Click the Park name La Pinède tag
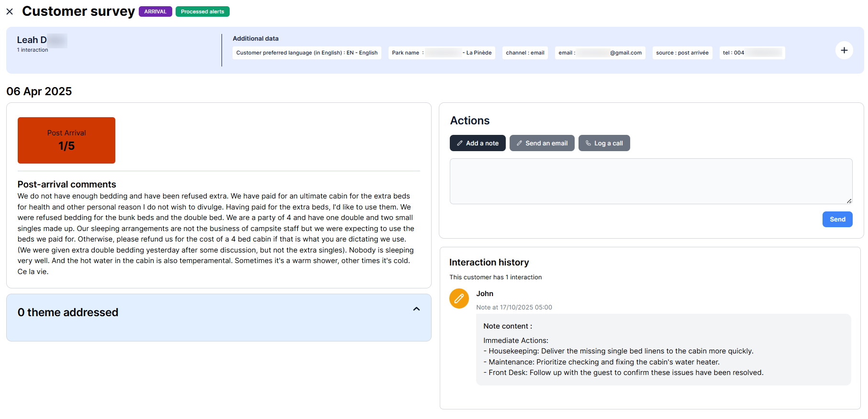Image resolution: width=868 pixels, height=419 pixels. point(441,53)
